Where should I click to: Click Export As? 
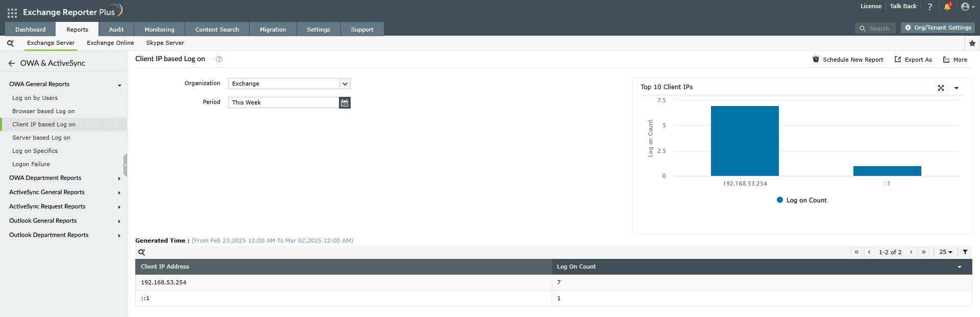point(913,60)
